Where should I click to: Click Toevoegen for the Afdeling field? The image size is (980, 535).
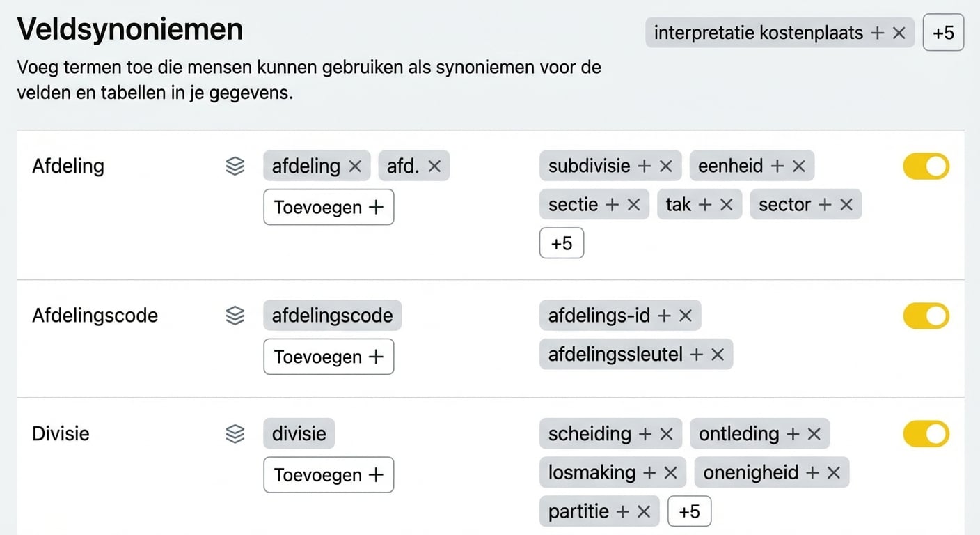329,207
